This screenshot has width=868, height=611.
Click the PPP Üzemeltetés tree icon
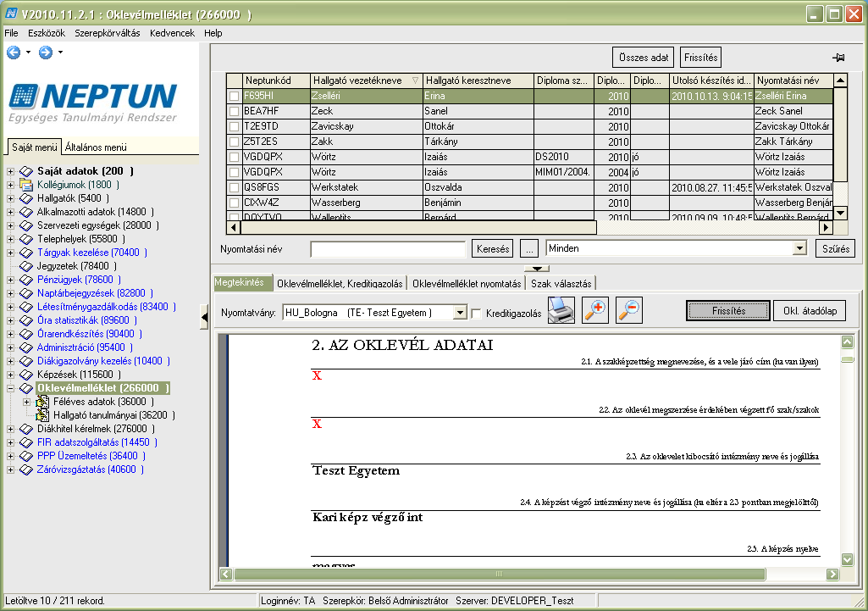[x=26, y=456]
